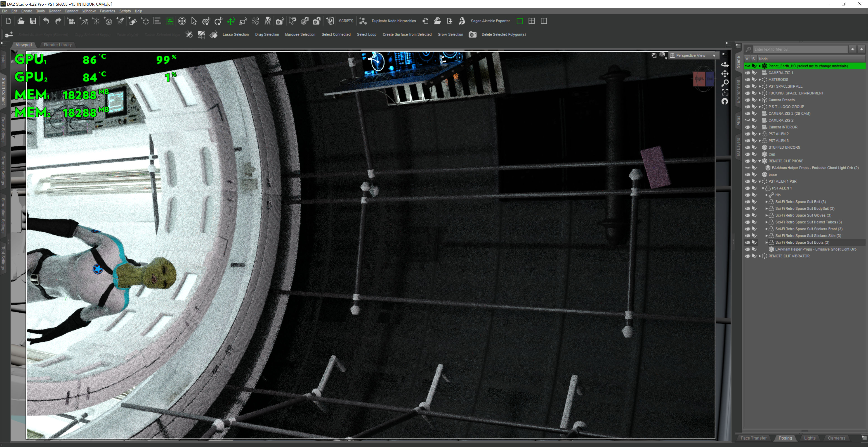Select the Scale tool icon
Screen dimensions: 868x447
243,21
